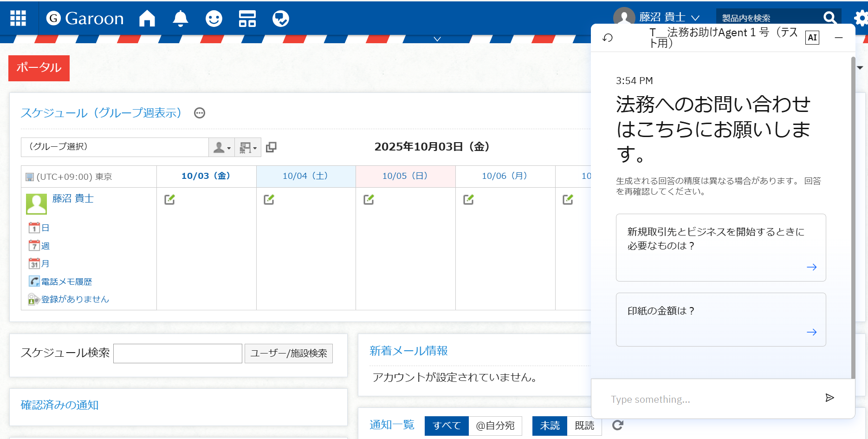868x439 pixels.
Task: Open the 月 month view link
Action: point(45,263)
